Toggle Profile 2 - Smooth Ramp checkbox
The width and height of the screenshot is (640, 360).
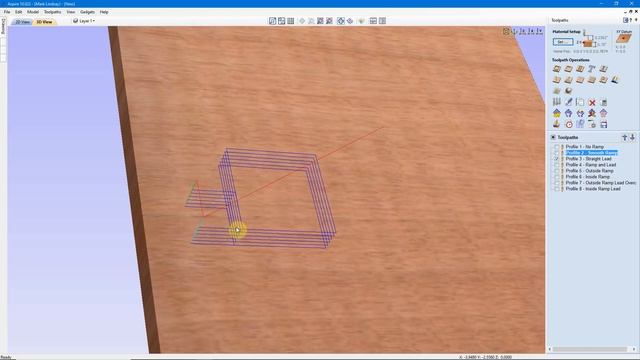click(556, 153)
